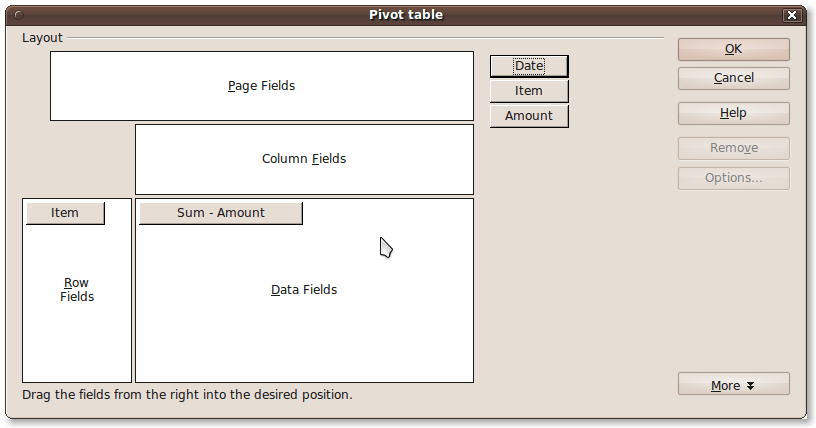Open the window menu icon in the title bar

(x=21, y=15)
